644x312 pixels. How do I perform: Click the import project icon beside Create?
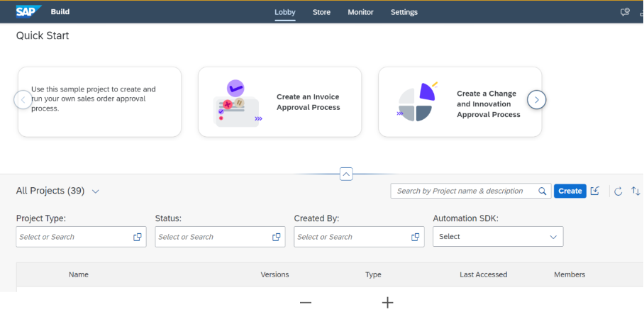595,191
